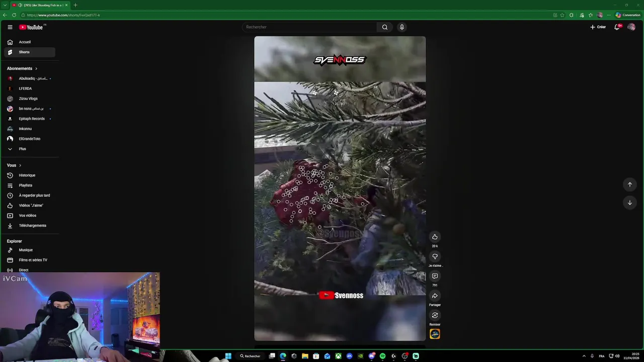Expand the Abonnements section
The image size is (644, 362).
click(22, 68)
